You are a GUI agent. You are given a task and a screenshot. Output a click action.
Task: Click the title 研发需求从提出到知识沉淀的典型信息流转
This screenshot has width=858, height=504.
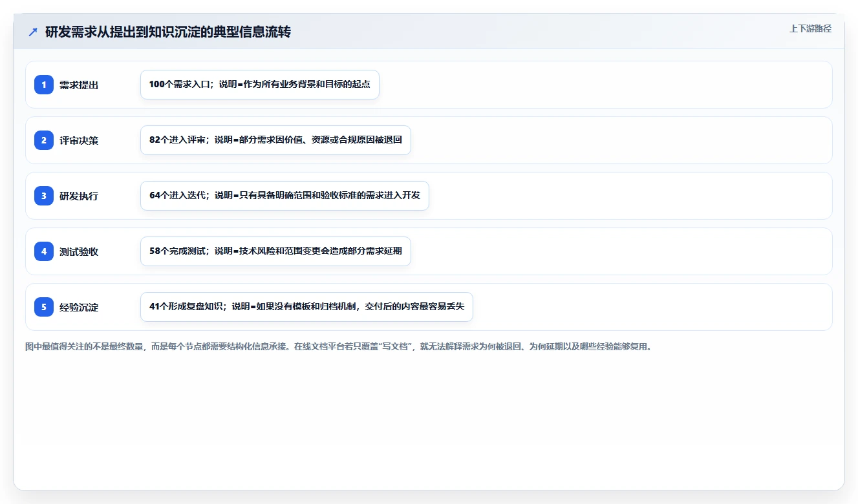pos(168,32)
